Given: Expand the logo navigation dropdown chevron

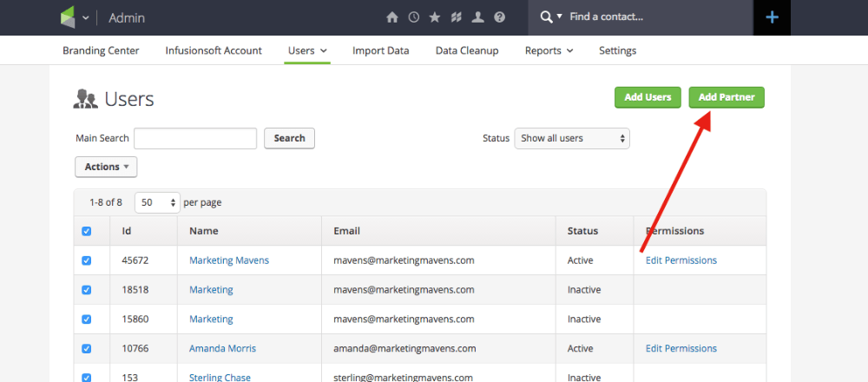Looking at the screenshot, I should (85, 17).
